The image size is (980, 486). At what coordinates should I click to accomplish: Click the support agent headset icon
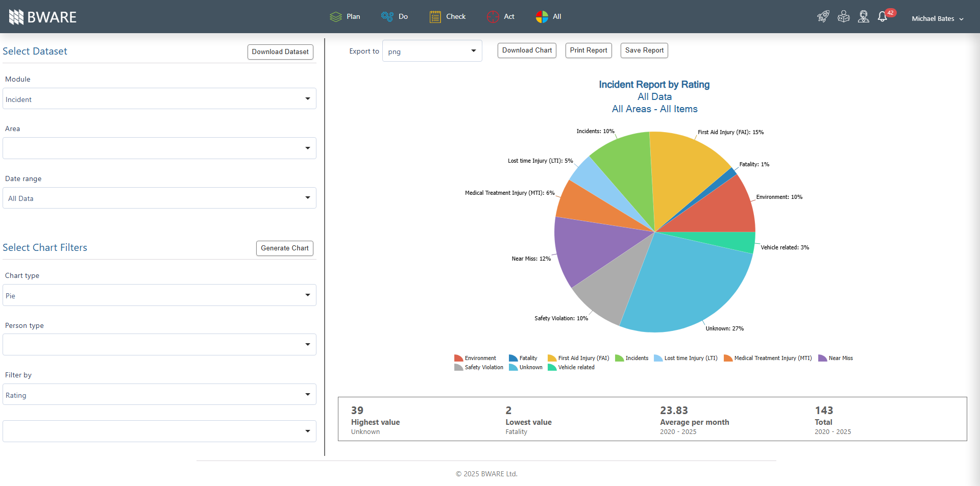click(864, 17)
